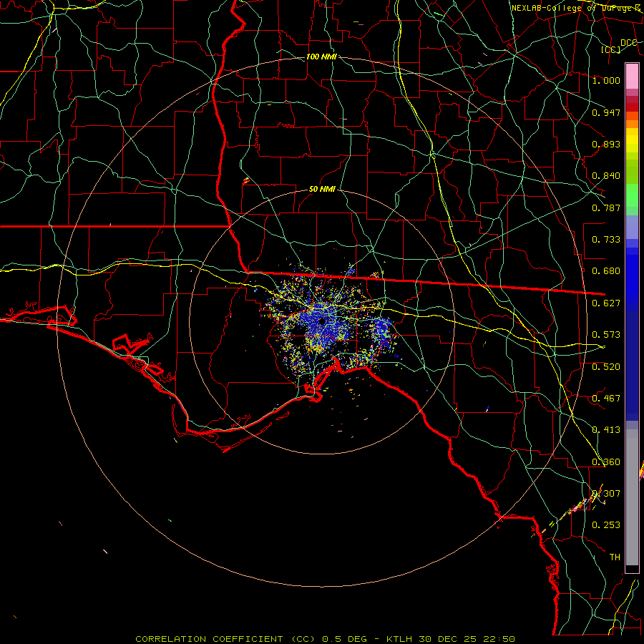Click the 0.947 scale value

pos(606,112)
